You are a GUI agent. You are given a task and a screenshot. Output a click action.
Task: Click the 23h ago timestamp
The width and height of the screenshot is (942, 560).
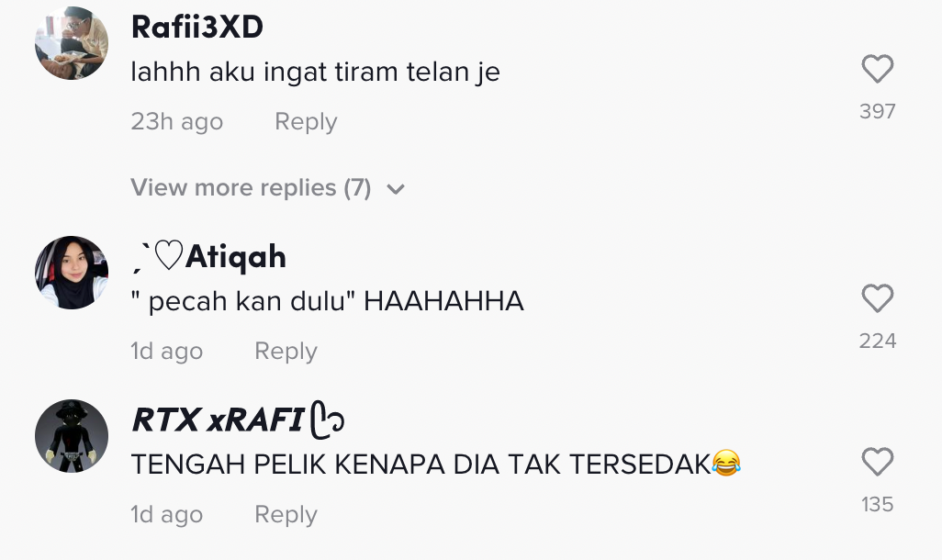tap(176, 122)
